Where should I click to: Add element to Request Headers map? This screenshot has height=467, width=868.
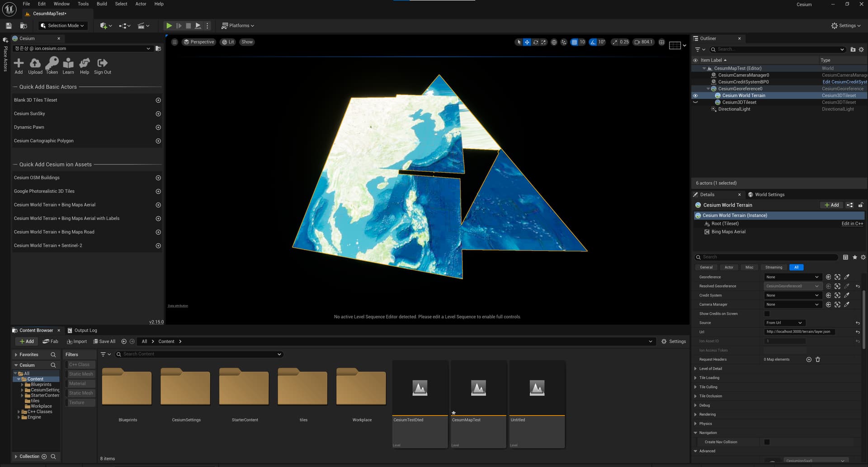coord(809,359)
